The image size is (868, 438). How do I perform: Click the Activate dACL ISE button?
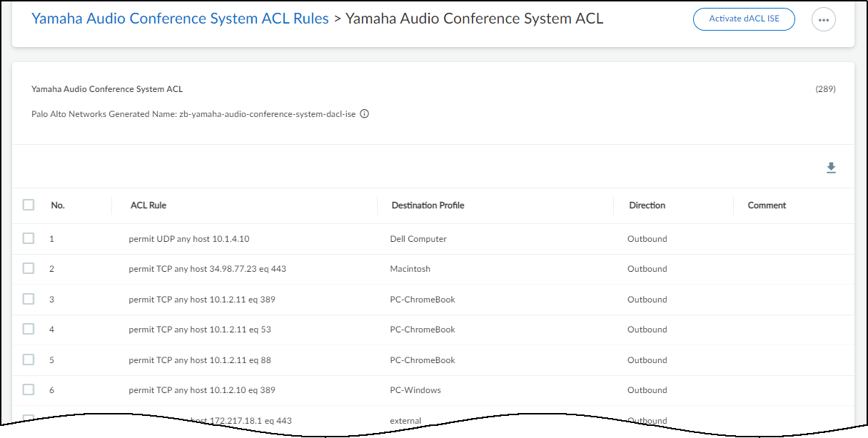744,19
